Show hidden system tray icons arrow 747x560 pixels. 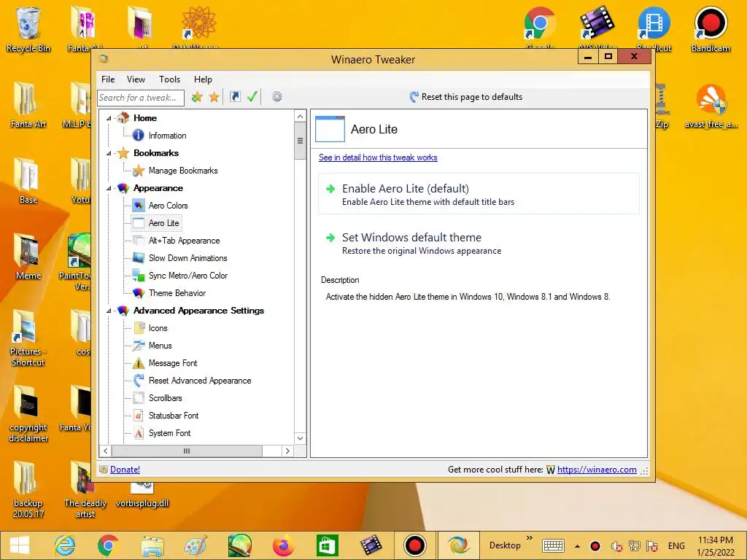(578, 545)
